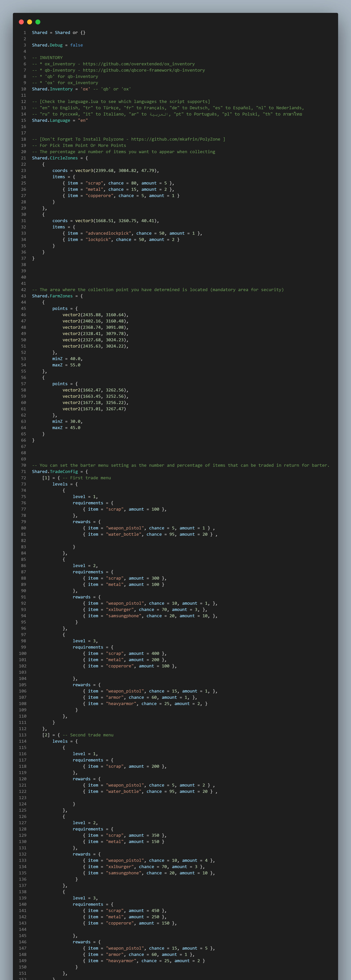Screen dimensions: 351x980
Task: Click the green maximize window dot
Action: pos(38,22)
